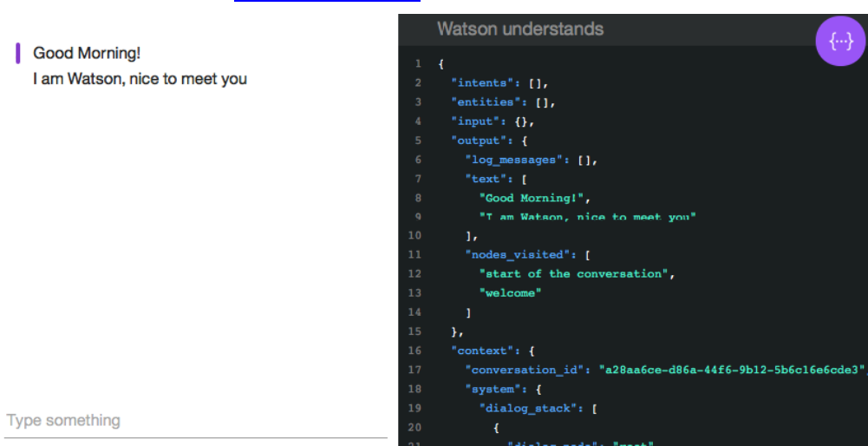Click line number 1 in gutter
868x446 pixels.
(417, 64)
